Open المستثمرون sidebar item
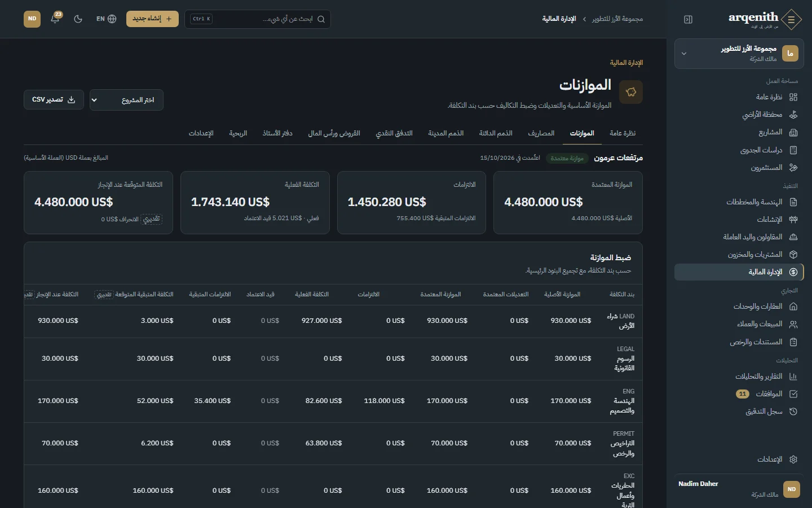Image resolution: width=812 pixels, height=508 pixels. pyautogui.click(x=739, y=168)
